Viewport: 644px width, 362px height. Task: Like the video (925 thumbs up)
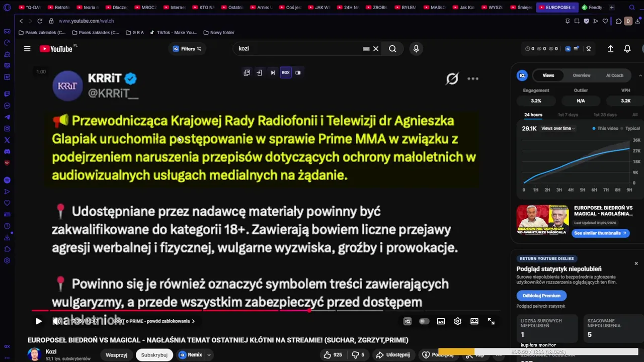[333, 355]
